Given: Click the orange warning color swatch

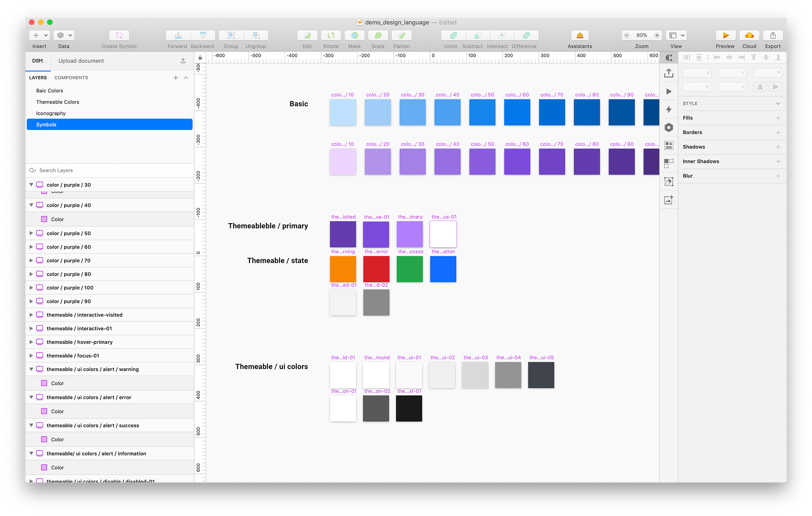Looking at the screenshot, I should coord(343,269).
